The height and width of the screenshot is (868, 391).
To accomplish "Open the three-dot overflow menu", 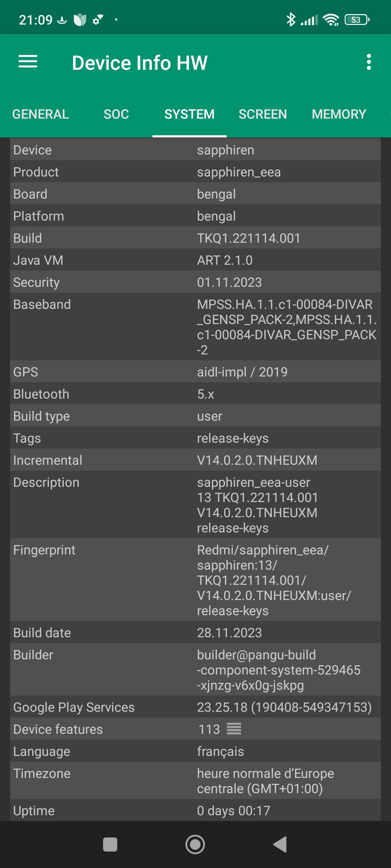I will pos(369,62).
